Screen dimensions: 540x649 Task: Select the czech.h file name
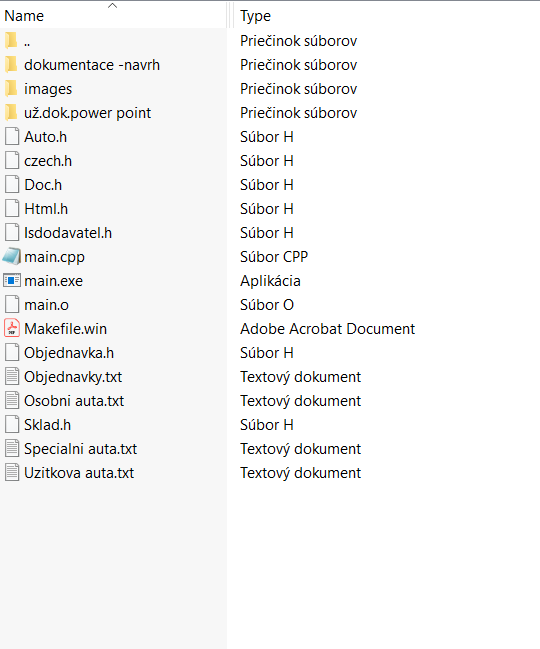(x=48, y=161)
